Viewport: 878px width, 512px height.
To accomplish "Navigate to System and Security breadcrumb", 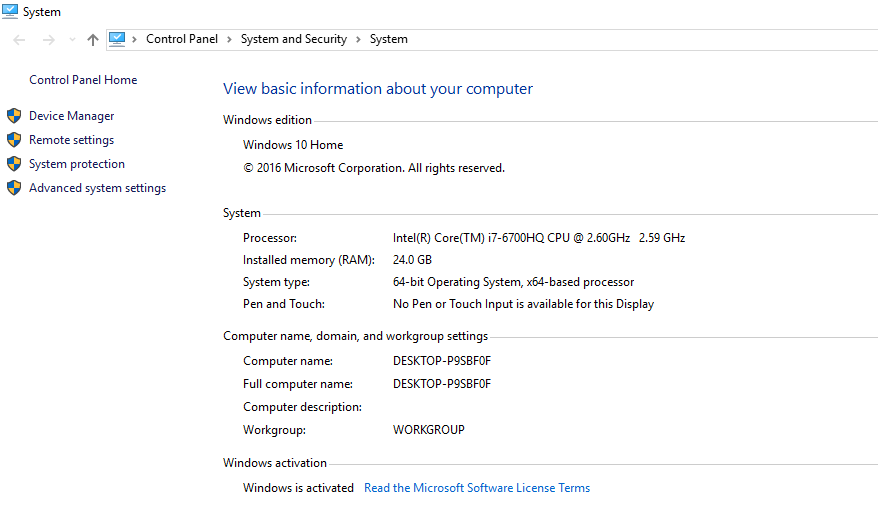I will (x=293, y=39).
